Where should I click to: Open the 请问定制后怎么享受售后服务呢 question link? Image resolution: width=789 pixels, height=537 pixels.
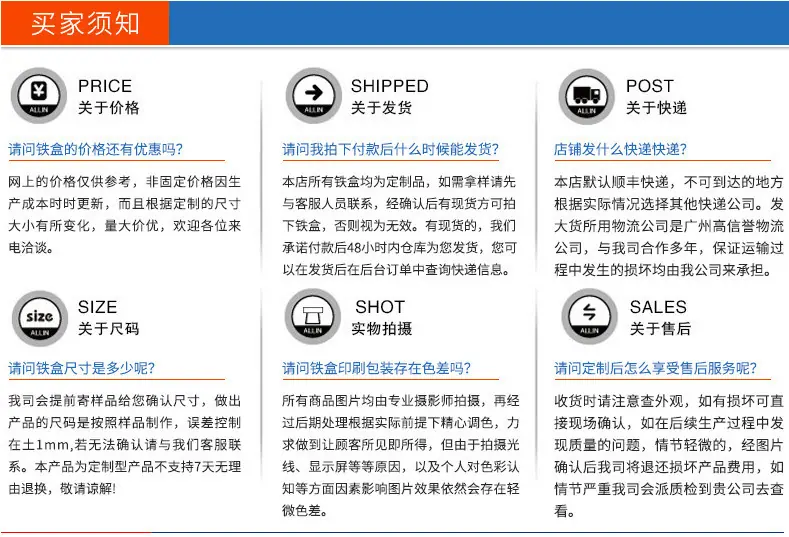click(x=655, y=368)
